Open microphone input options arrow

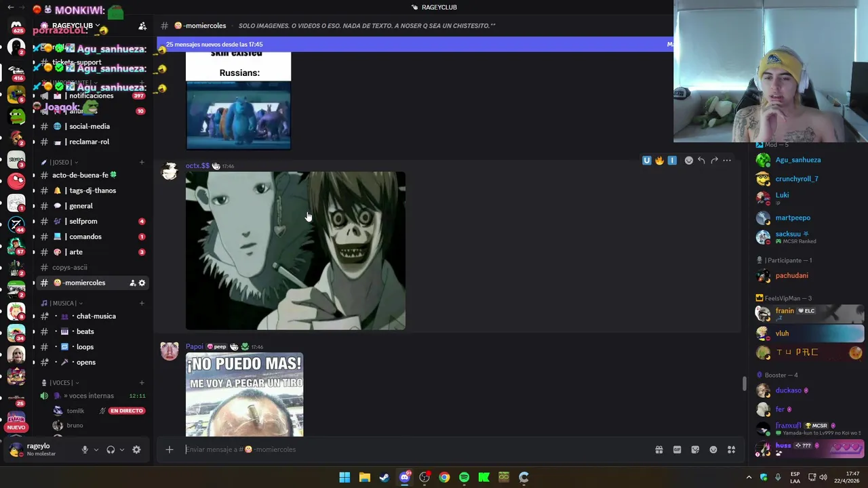[x=96, y=449]
